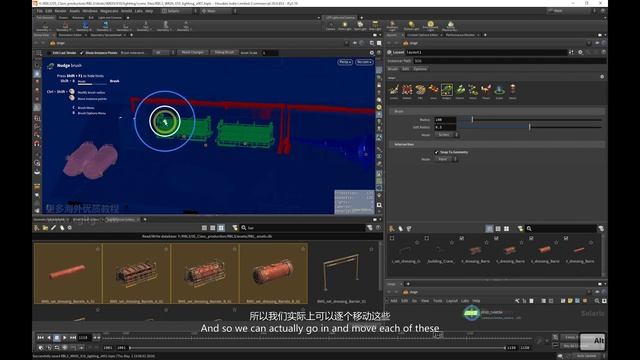Toggle the checkbox above the fifth palette asset

click(x=531, y=238)
